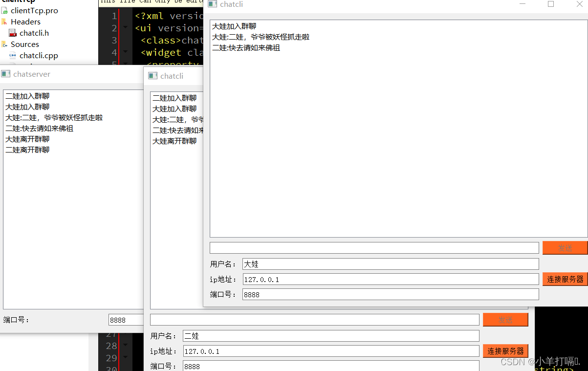The height and width of the screenshot is (371, 588).
Task: Open clientTcp.pro in the project tree
Action: click(34, 10)
